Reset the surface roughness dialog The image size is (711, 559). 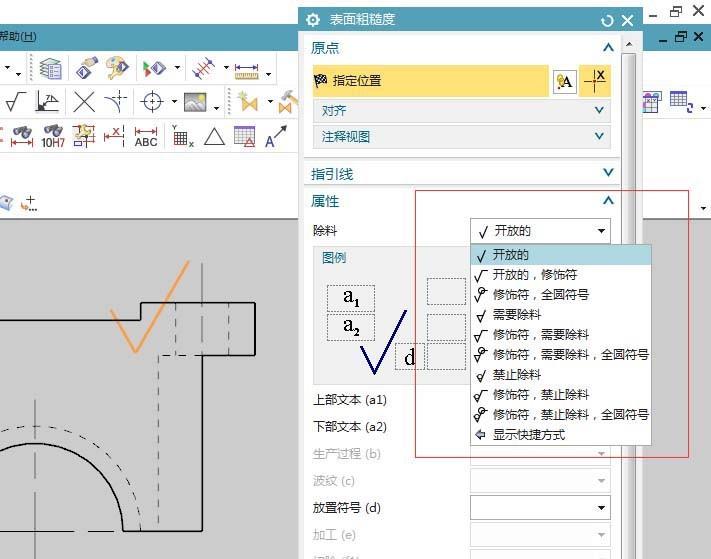pos(607,20)
